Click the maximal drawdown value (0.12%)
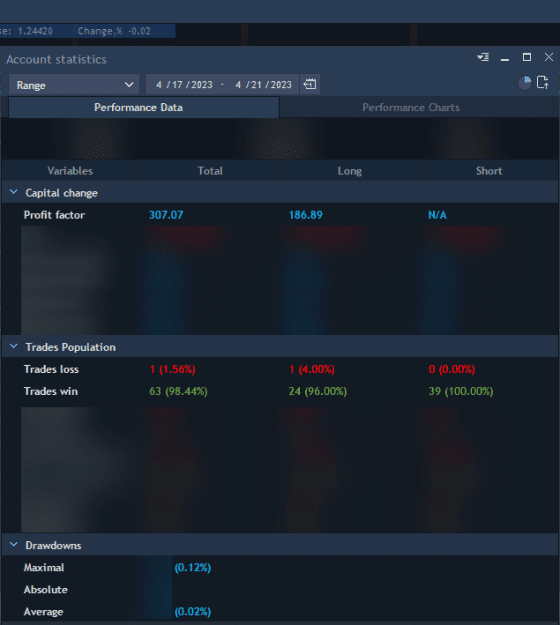Screen dimensions: 560x625 (x=193, y=568)
